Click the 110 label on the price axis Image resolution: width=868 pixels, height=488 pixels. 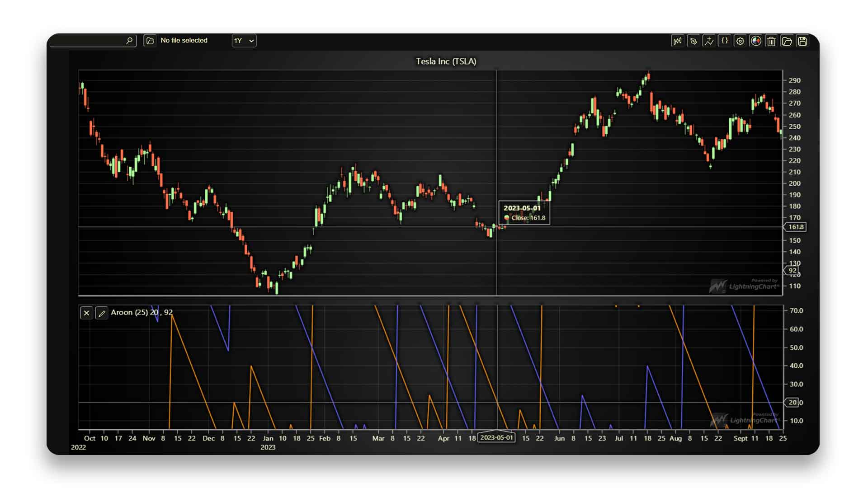[794, 286]
